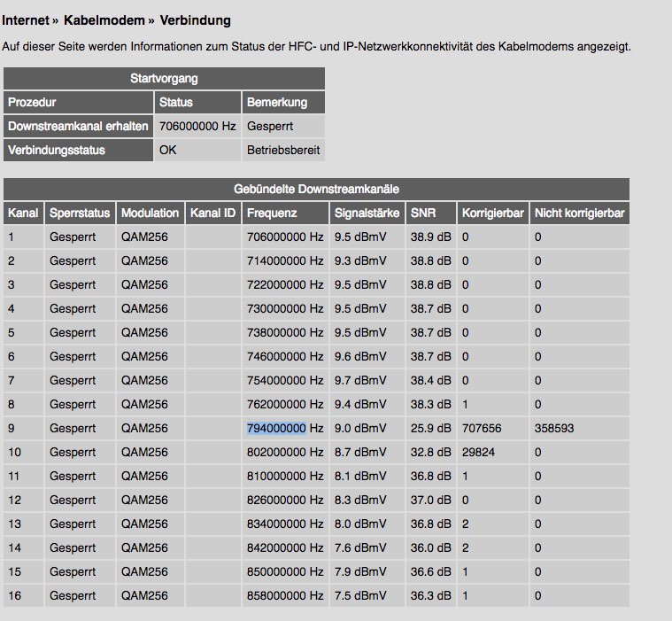This screenshot has height=621, width=672.
Task: Select the Verbindung breadcrumb item
Action: (x=195, y=19)
